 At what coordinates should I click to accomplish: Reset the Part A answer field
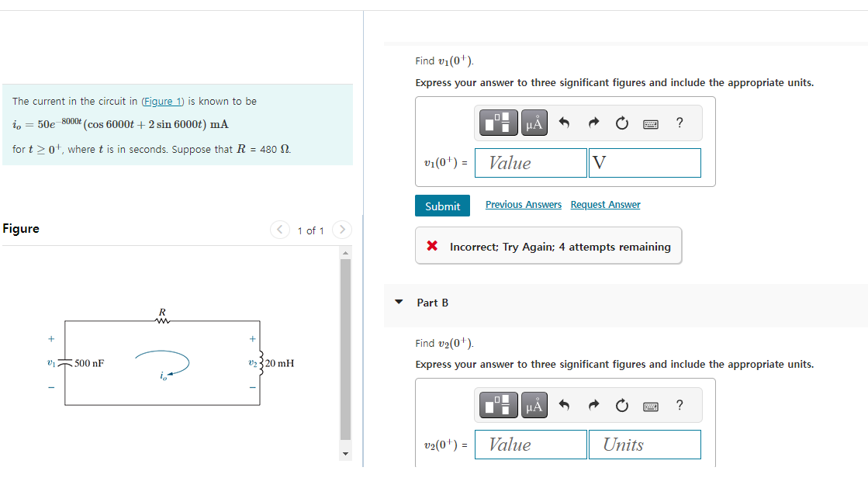(x=621, y=122)
